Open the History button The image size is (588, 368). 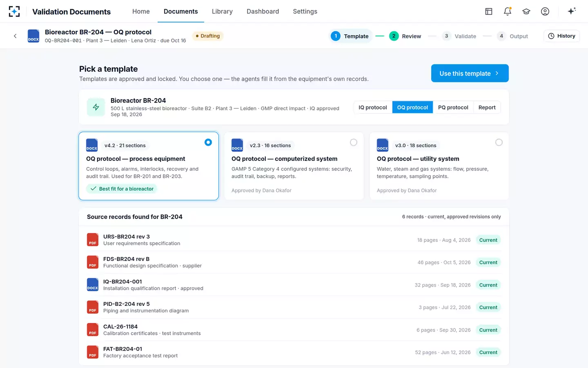tap(561, 36)
